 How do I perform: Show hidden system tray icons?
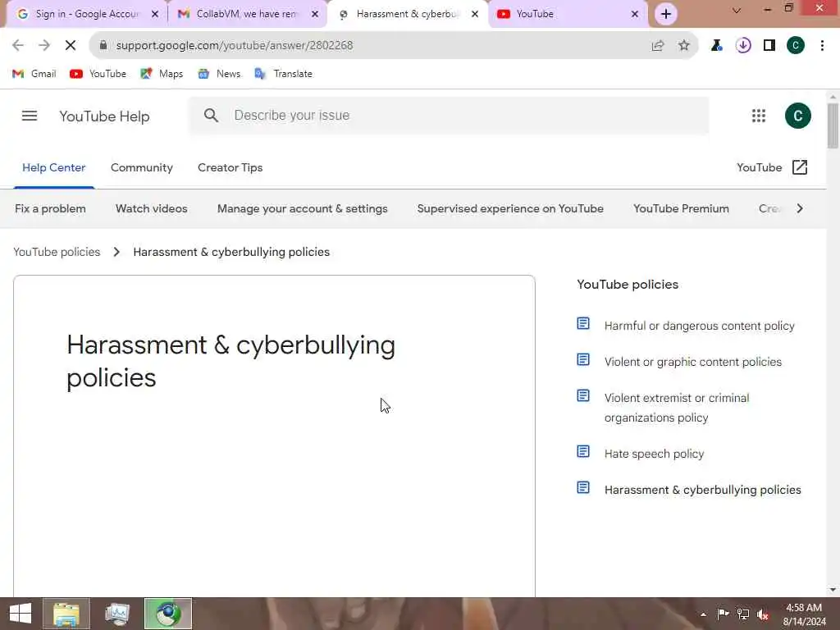click(x=703, y=614)
